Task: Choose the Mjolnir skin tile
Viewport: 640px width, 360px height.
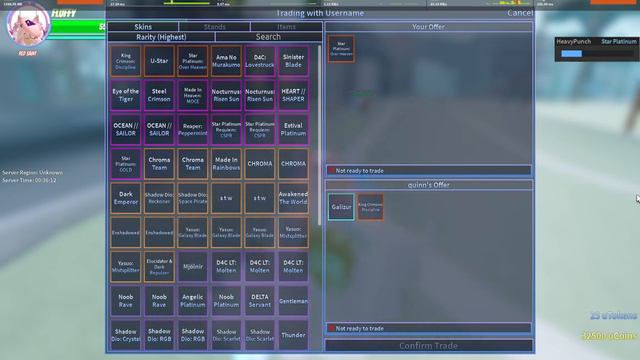Action: click(193, 267)
